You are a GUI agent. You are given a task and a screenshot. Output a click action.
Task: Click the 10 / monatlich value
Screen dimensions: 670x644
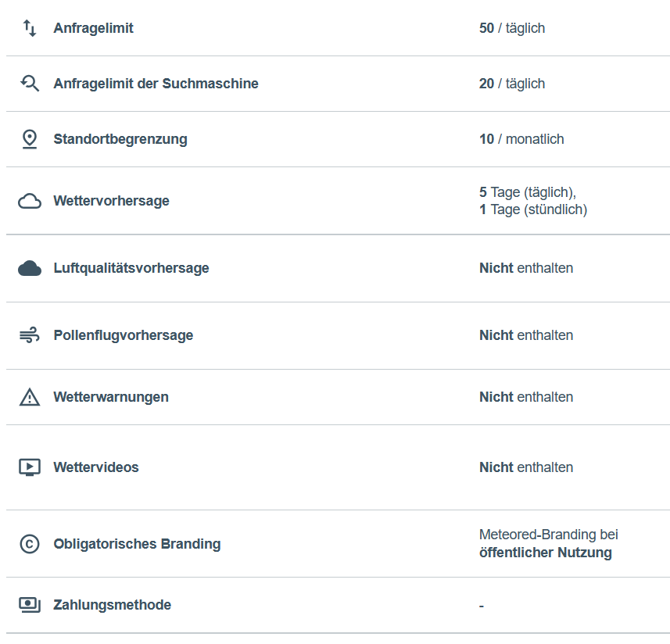coord(521,139)
